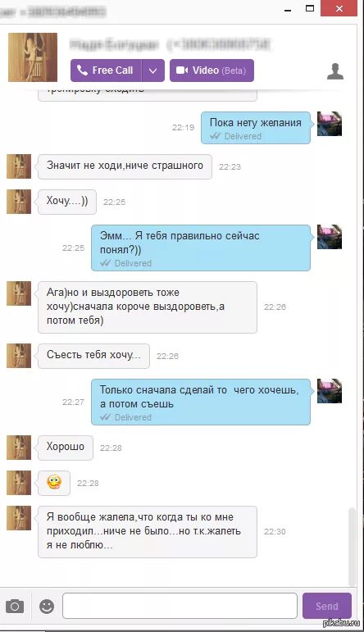Click the chat vertical scrollbar thumb
This screenshot has height=632, width=364.
coord(353,546)
